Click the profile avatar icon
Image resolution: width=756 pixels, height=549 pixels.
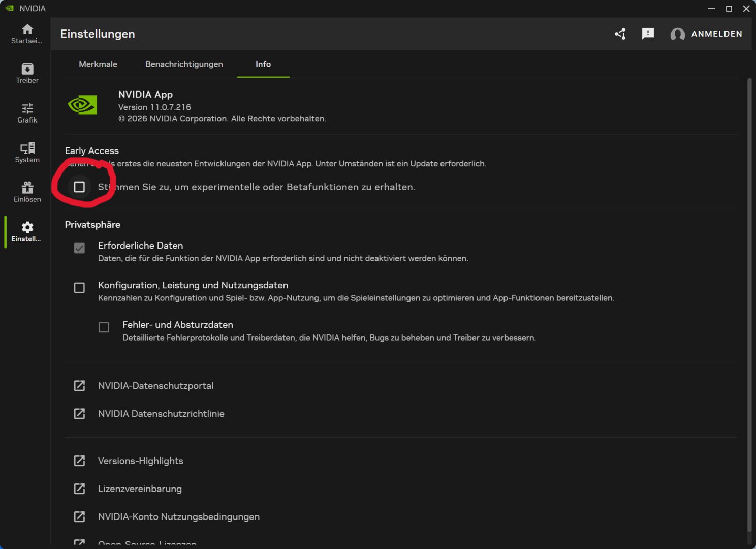[x=677, y=34]
